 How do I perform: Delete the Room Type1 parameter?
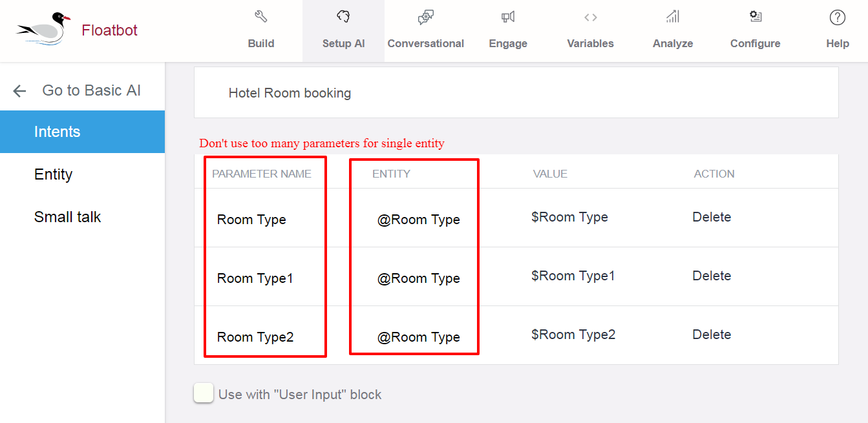[x=712, y=276]
